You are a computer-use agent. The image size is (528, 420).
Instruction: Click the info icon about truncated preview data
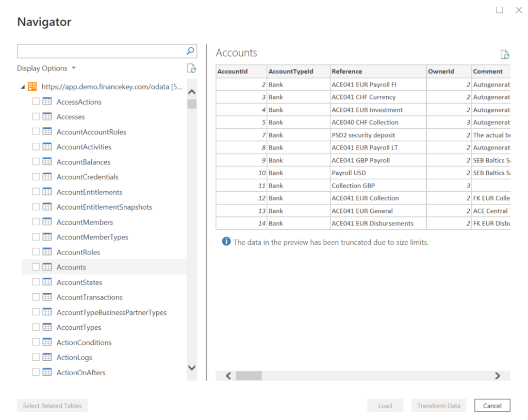pyautogui.click(x=226, y=242)
